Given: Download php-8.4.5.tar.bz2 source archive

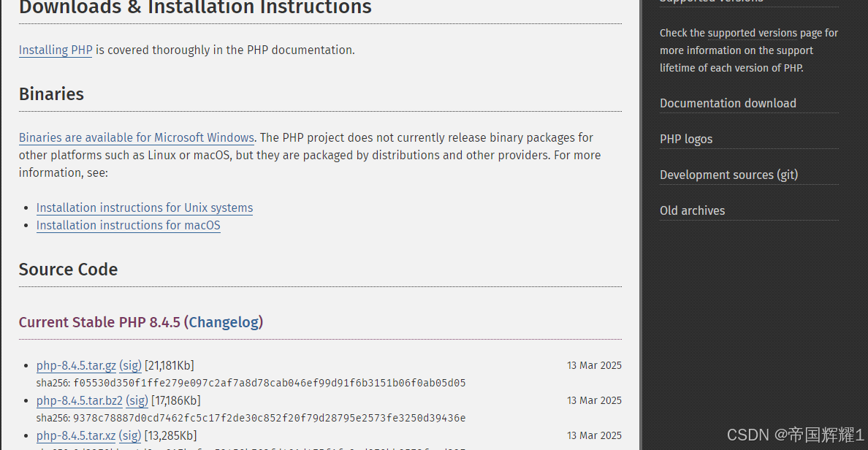Looking at the screenshot, I should coord(80,401).
